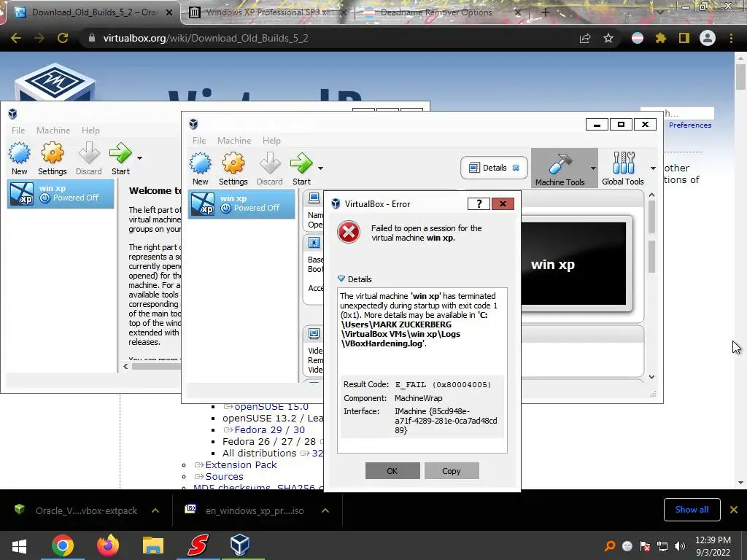Image resolution: width=747 pixels, height=560 pixels.
Task: Open Help menu in front VirtualBox window
Action: pyautogui.click(x=271, y=141)
